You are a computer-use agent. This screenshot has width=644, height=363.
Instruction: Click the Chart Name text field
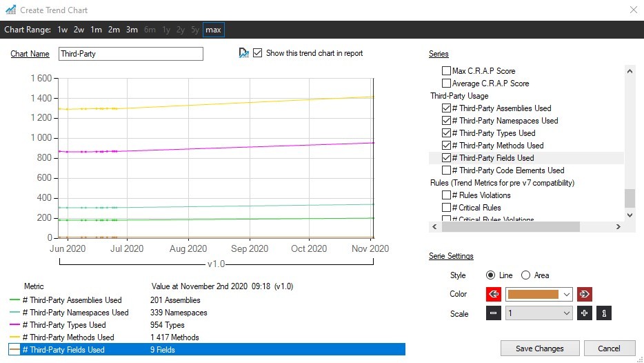tap(130, 54)
